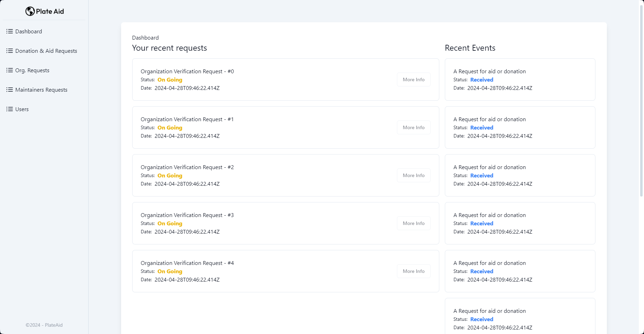Click the list icon beside Maintainers Requests
644x334 pixels.
tap(10, 90)
